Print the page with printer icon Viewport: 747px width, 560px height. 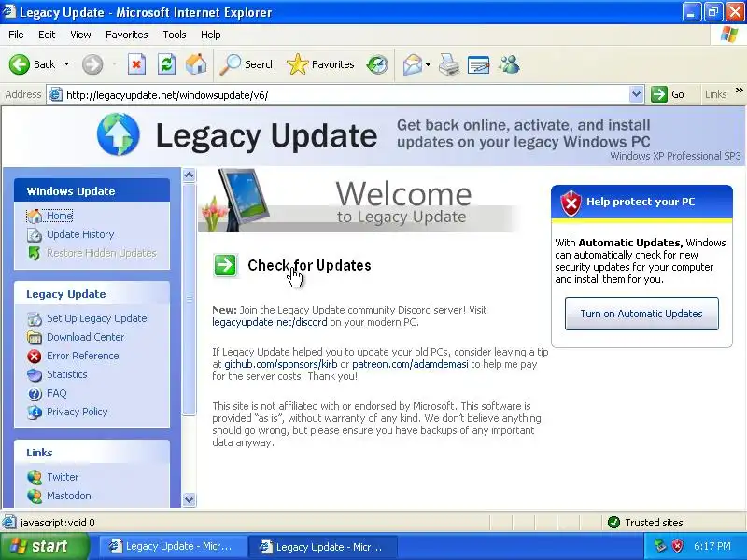pyautogui.click(x=449, y=64)
